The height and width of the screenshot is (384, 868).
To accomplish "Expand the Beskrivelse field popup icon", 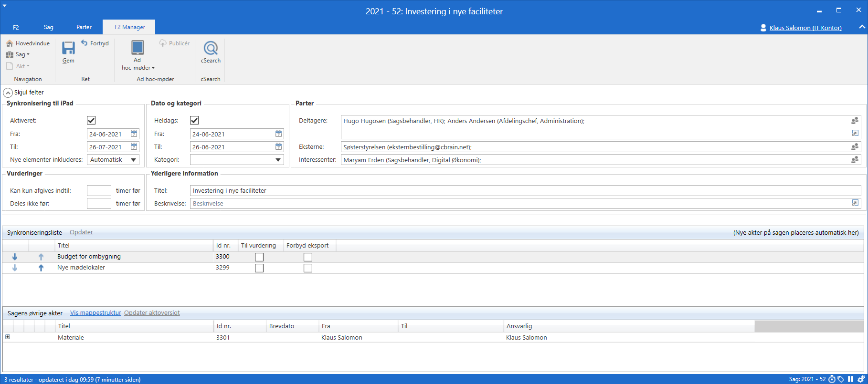I will (855, 203).
